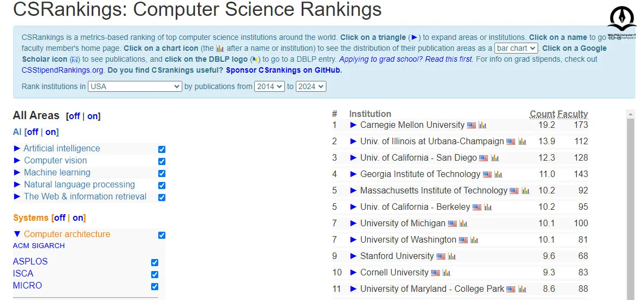Screen dimensions: 644x300
Task: Click the Machine learning area label
Action: 57,172
